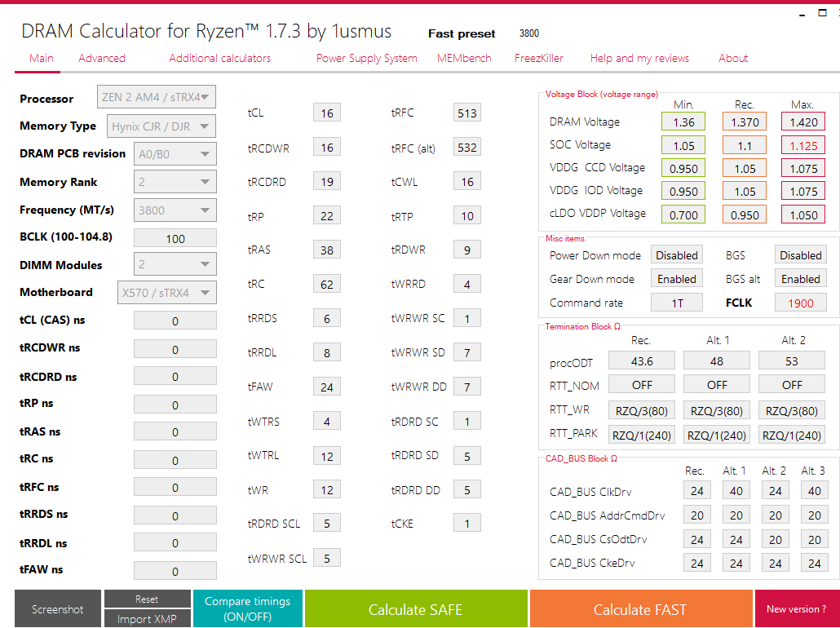The image size is (840, 628).
Task: Select Gear Down mode Enabled value
Action: click(x=677, y=279)
